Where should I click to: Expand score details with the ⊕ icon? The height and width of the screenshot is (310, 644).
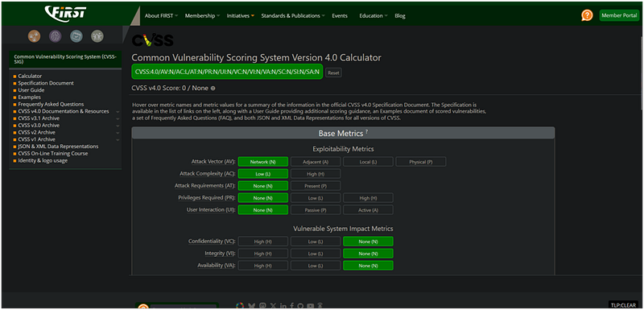tap(213, 89)
